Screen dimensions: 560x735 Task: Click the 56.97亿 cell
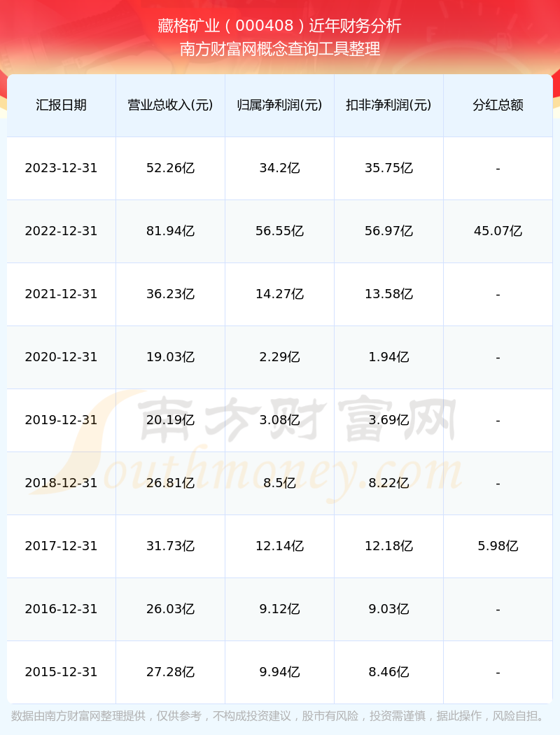point(389,231)
